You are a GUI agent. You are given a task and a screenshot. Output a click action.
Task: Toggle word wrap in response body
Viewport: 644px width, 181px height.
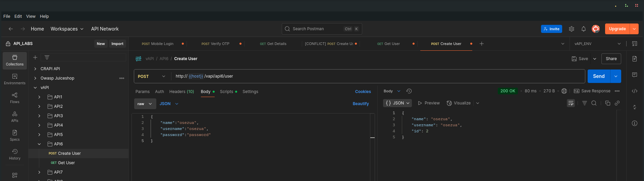(x=571, y=103)
